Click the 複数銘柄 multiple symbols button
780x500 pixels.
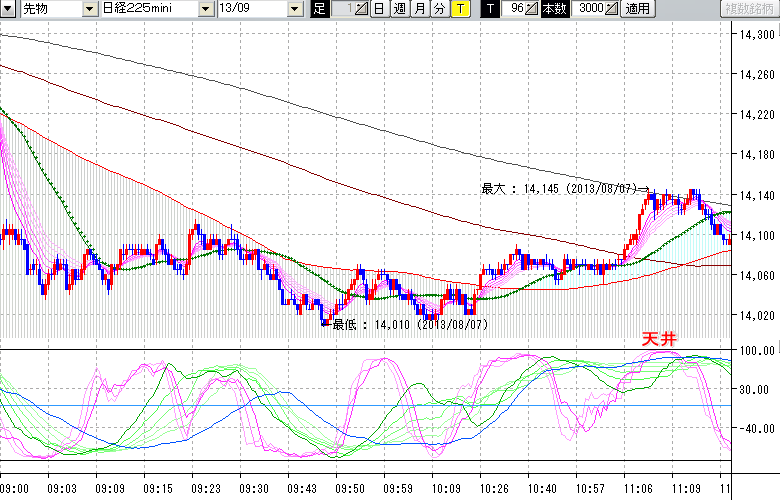pos(749,9)
